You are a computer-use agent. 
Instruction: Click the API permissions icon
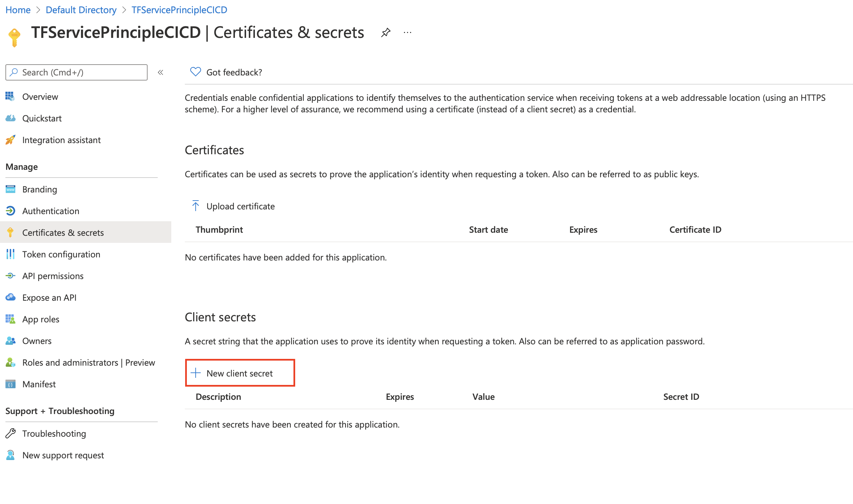click(x=10, y=276)
